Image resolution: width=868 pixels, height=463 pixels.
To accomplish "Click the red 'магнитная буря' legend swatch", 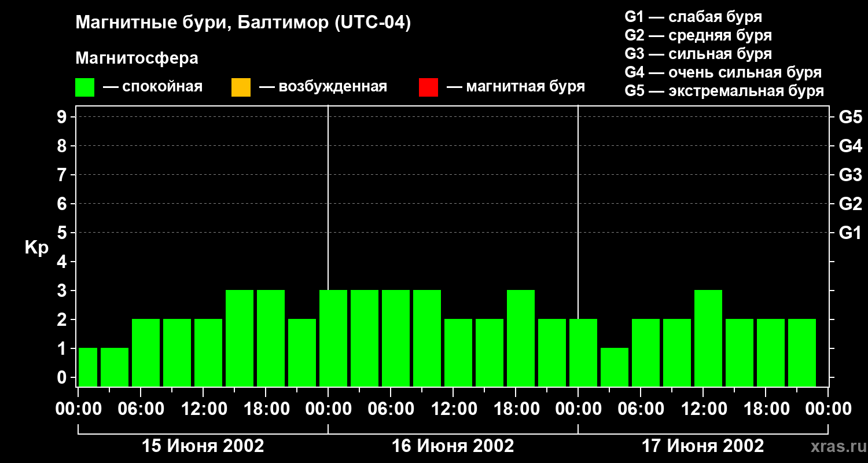I will (x=428, y=87).
